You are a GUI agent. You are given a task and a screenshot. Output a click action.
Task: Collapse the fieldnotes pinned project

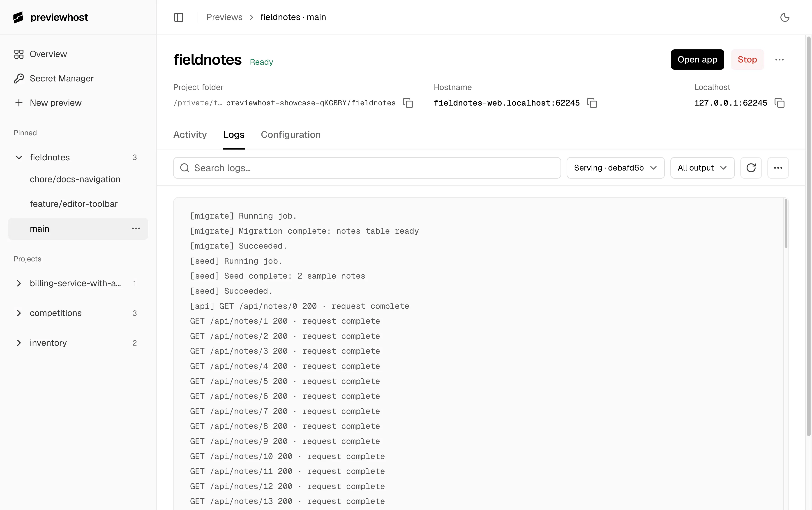click(19, 157)
